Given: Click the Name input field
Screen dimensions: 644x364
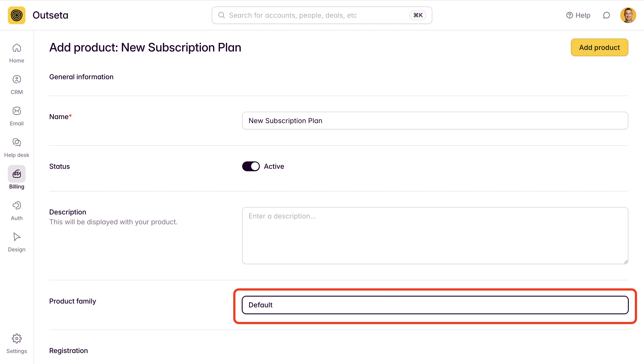Looking at the screenshot, I should coord(435,121).
